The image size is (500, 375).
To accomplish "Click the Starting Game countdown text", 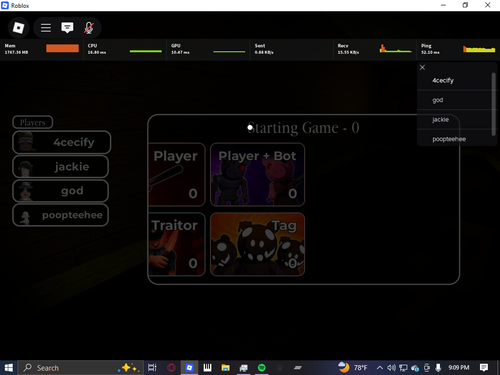I will [x=303, y=128].
